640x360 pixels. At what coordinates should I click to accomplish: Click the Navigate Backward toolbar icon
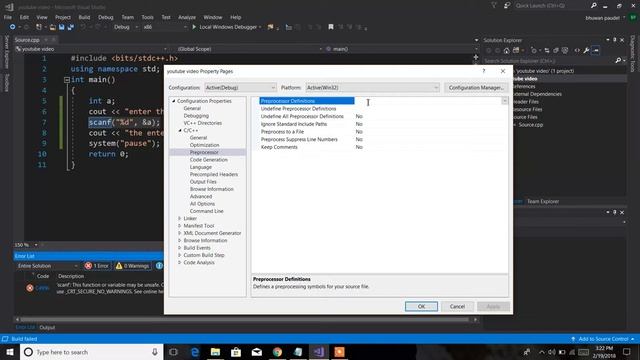click(12, 27)
